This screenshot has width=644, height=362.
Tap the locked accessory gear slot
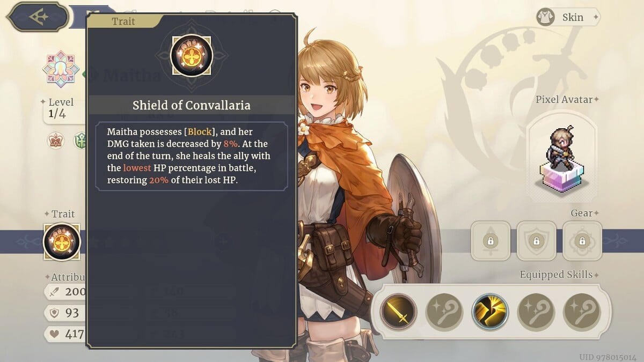point(582,241)
